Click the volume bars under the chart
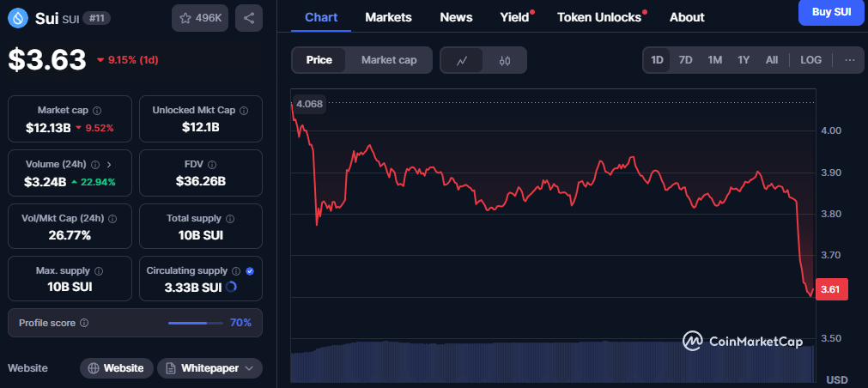Image resolution: width=868 pixels, height=388 pixels. (552, 361)
